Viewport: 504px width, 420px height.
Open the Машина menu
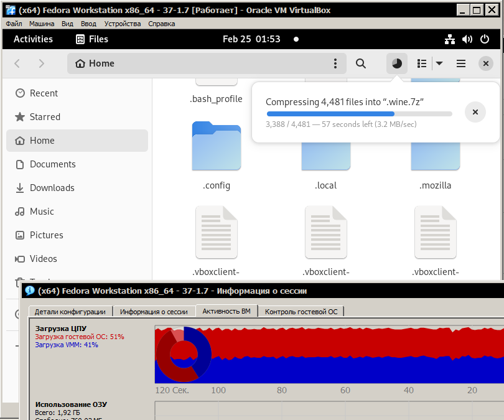[42, 24]
